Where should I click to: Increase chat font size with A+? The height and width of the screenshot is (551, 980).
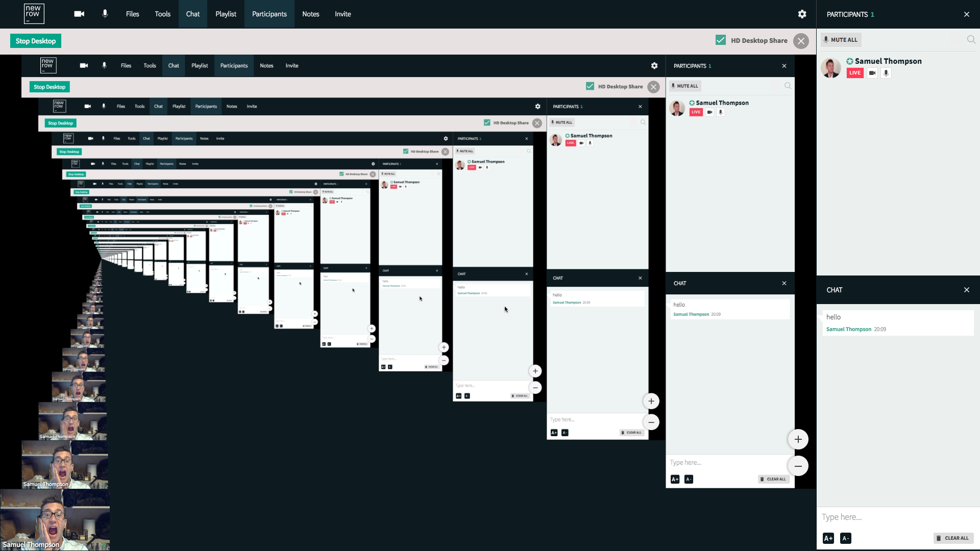828,538
